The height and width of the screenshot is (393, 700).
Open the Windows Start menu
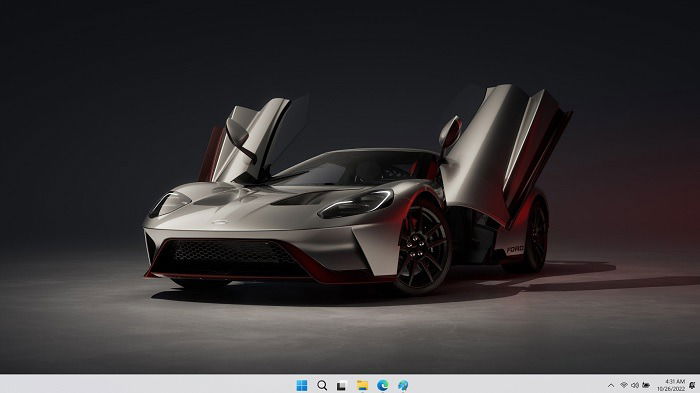tap(302, 385)
